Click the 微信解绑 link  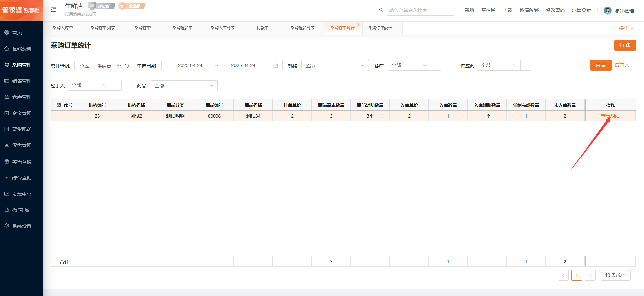tap(529, 10)
